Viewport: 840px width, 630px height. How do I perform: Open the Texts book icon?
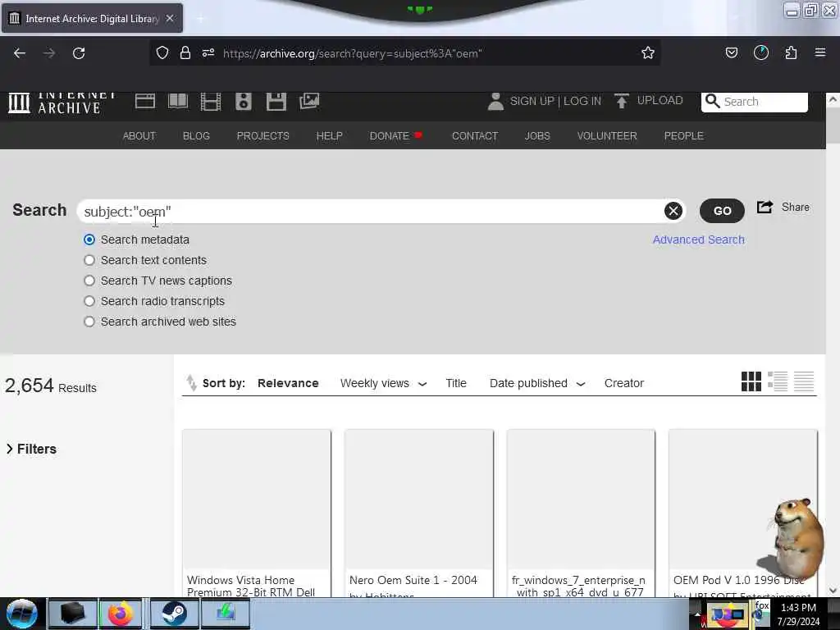point(178,101)
